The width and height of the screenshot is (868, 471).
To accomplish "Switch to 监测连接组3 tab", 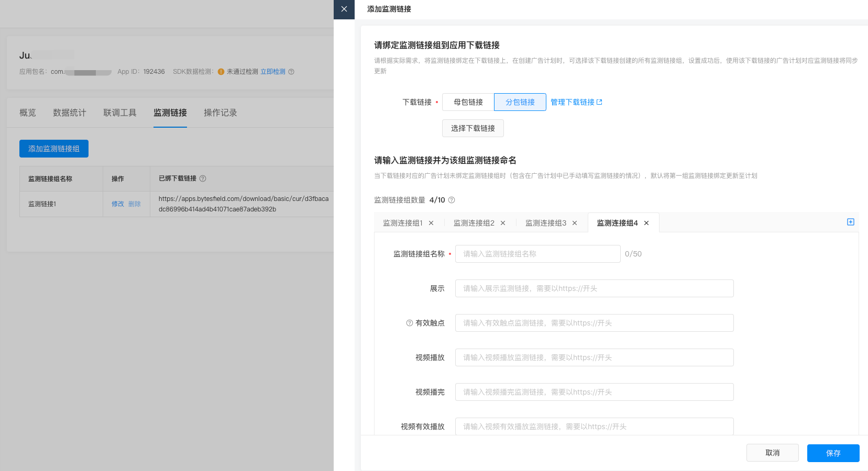I will 546,223.
